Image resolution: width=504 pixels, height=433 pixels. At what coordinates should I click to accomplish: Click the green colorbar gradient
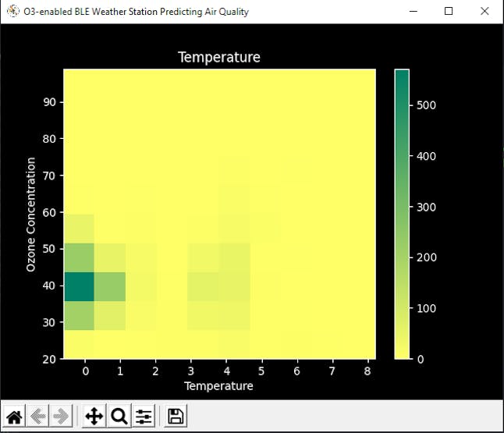coord(402,214)
